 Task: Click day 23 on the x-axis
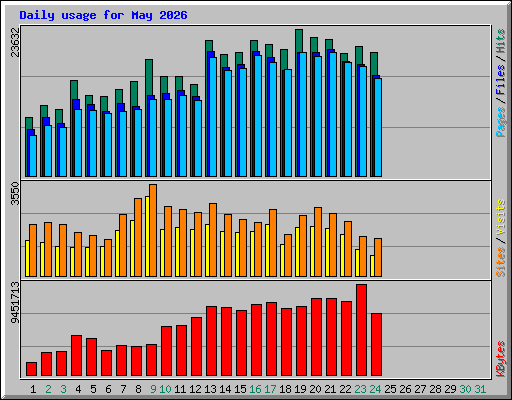pos(360,389)
